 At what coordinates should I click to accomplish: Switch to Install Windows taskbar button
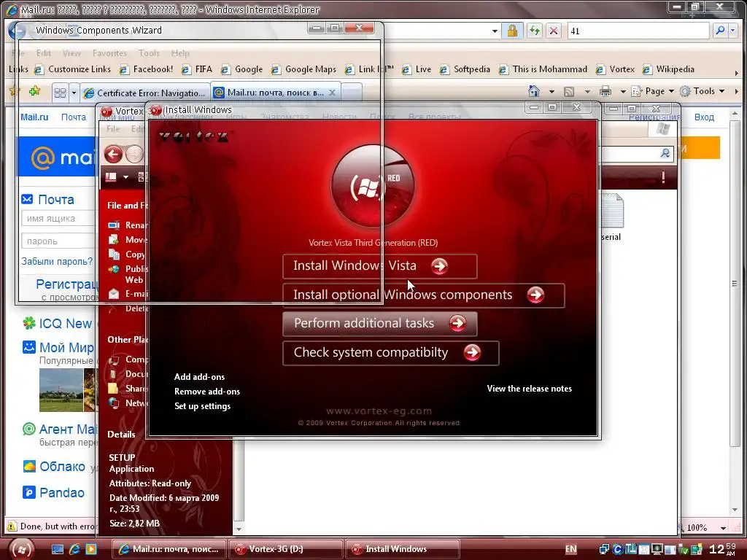(x=403, y=549)
